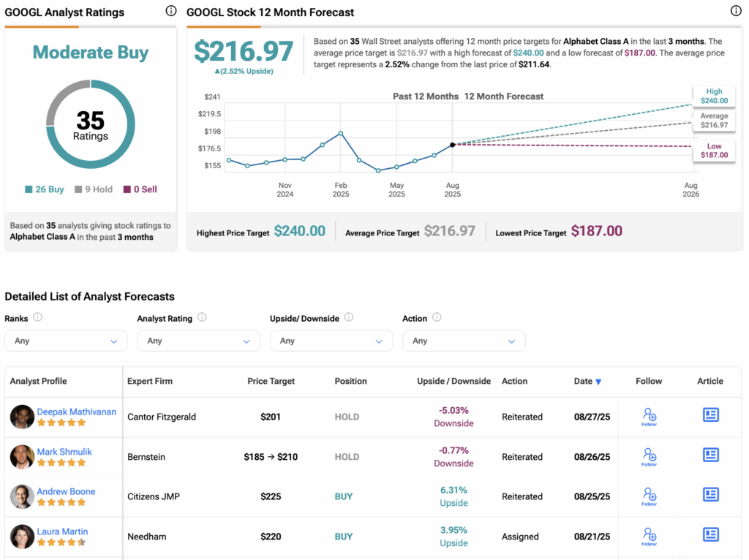The height and width of the screenshot is (560, 749).
Task: Expand the Upside/ Downside filter dropdown
Action: pyautogui.click(x=331, y=341)
